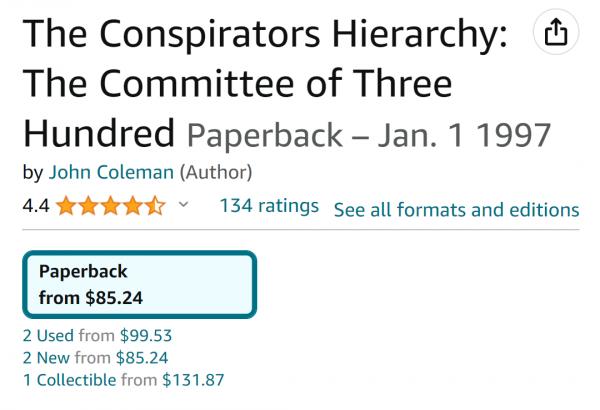Select the Paperback format option
600x410 pixels.
[139, 284]
